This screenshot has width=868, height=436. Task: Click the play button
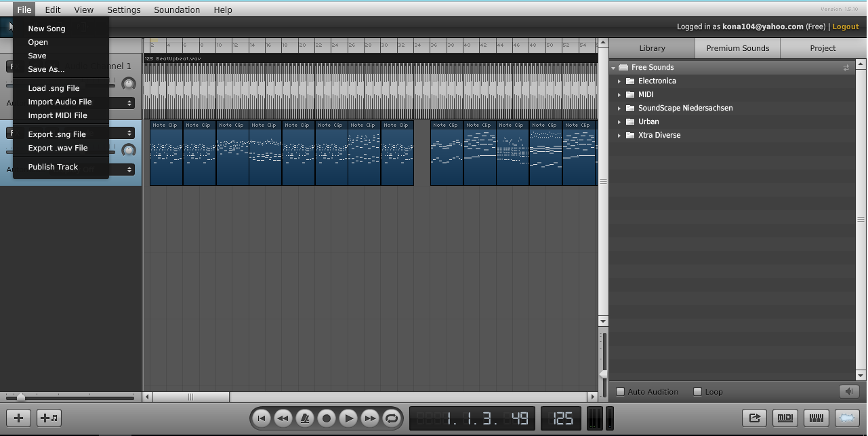pos(348,418)
